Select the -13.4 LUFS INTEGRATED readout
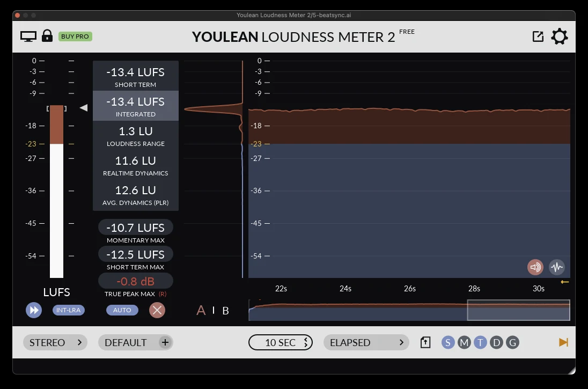Image resolution: width=588 pixels, height=389 pixels. pos(135,106)
